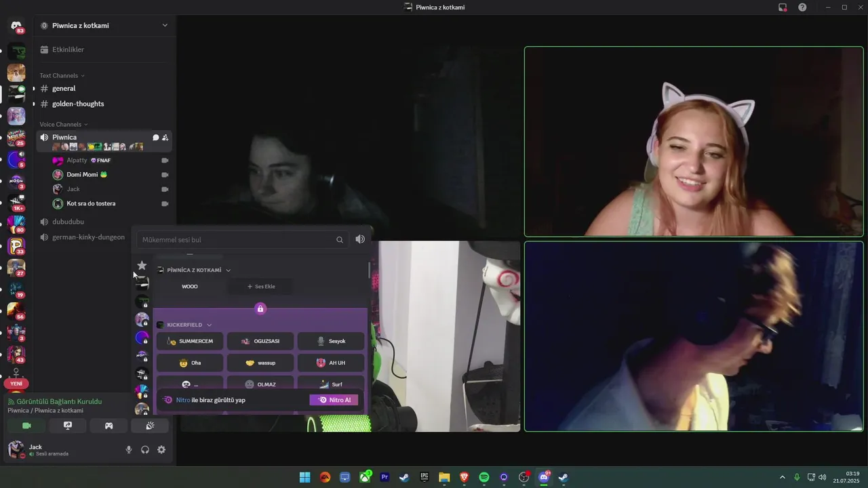
Task: Mute Jack's microphone
Action: tap(129, 449)
